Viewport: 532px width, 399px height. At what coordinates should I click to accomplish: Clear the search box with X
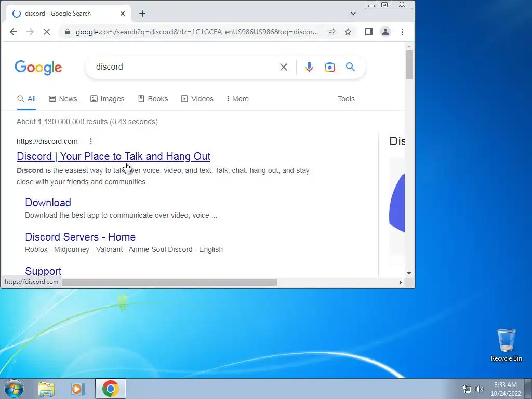click(284, 67)
